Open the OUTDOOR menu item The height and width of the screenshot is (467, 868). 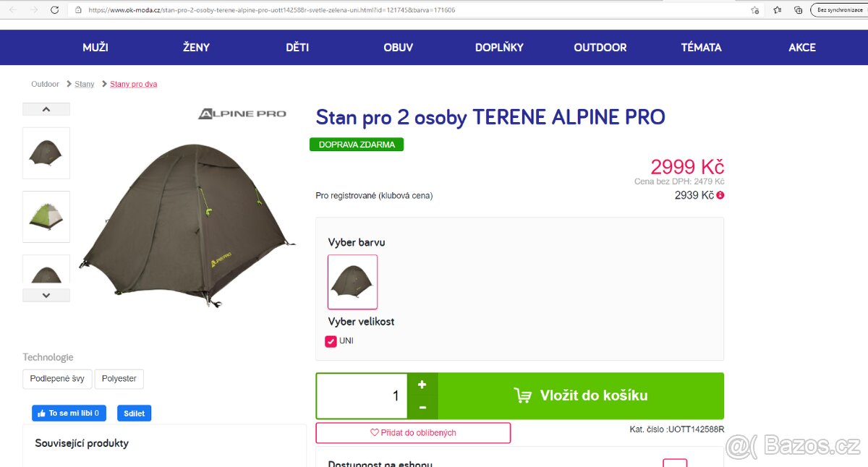pyautogui.click(x=600, y=47)
